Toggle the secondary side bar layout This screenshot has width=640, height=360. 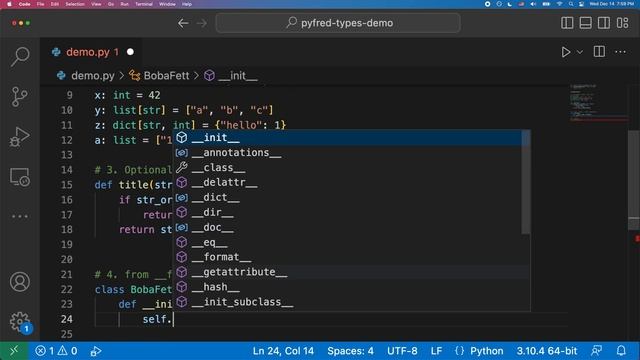tap(604, 23)
